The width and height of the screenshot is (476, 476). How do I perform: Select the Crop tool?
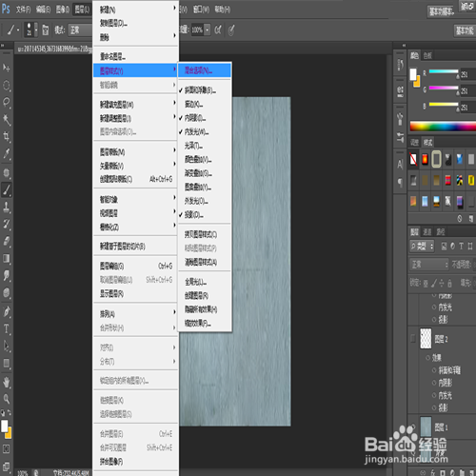[6, 137]
